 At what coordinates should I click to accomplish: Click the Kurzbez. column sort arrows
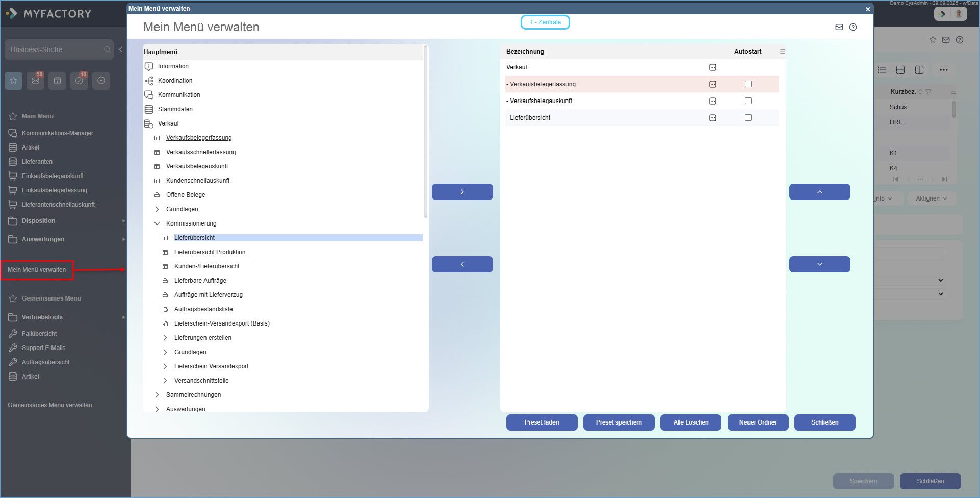coord(920,92)
